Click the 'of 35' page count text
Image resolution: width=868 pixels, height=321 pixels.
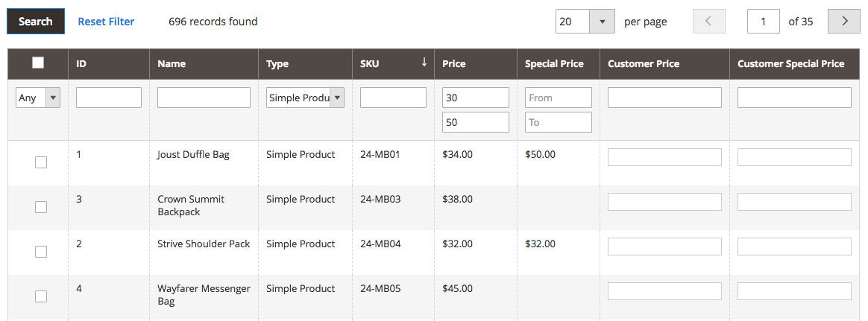pyautogui.click(x=801, y=22)
